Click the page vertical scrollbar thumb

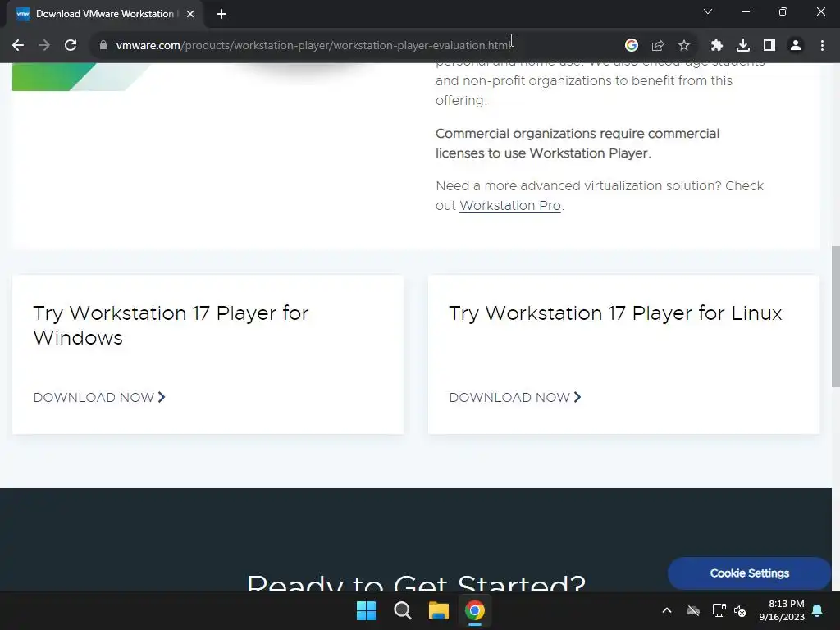pyautogui.click(x=836, y=316)
